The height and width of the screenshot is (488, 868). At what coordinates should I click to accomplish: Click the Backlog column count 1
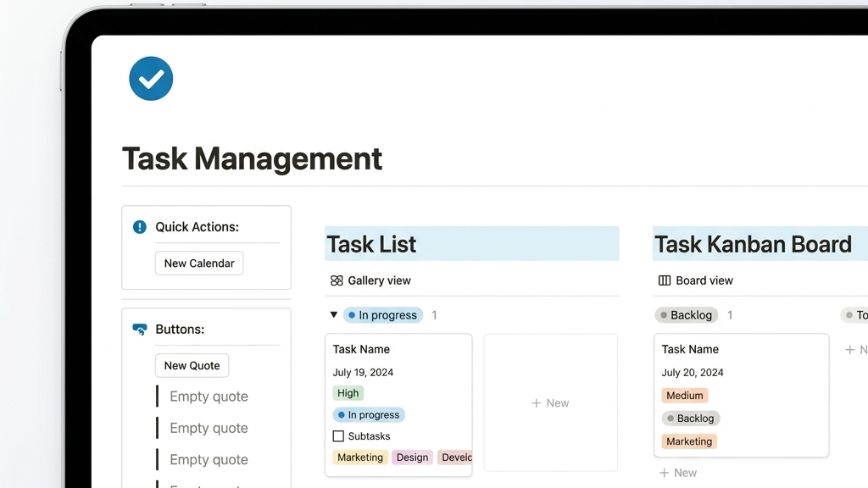tap(730, 315)
